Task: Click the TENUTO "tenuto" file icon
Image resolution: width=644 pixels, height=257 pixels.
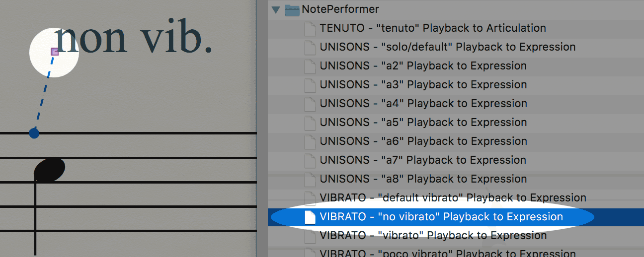Action: [310, 28]
